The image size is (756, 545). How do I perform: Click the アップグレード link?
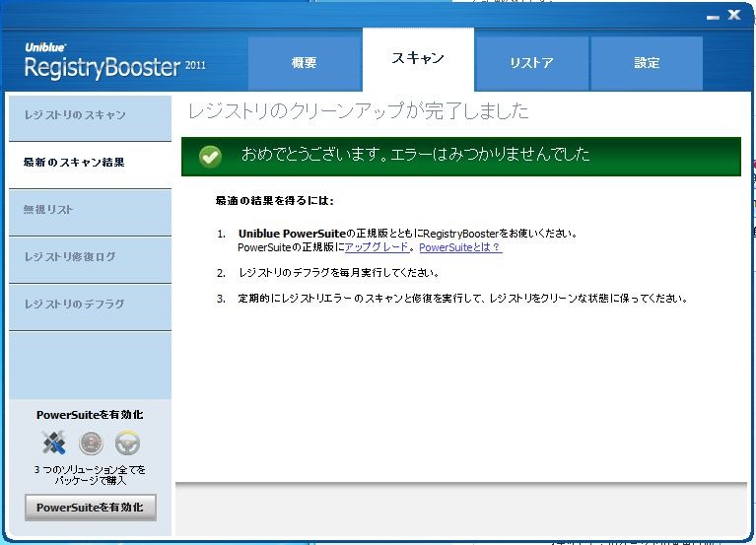pyautogui.click(x=377, y=247)
